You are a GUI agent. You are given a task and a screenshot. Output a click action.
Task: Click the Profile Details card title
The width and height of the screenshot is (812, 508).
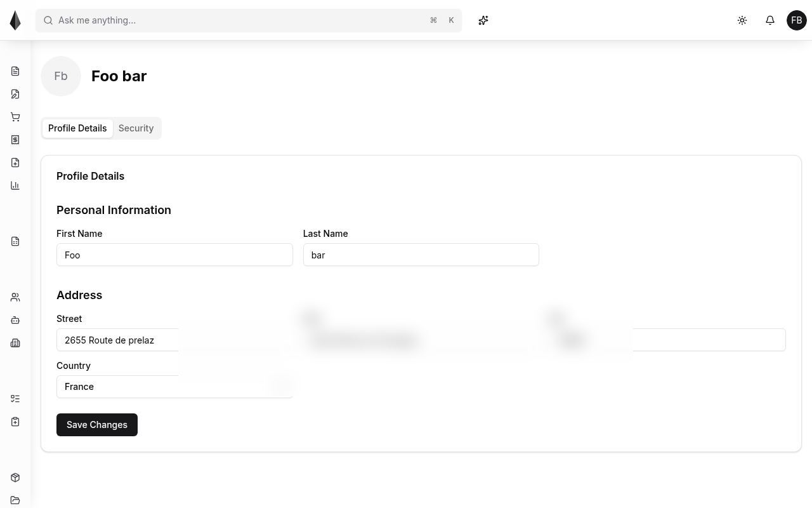pyautogui.click(x=91, y=176)
